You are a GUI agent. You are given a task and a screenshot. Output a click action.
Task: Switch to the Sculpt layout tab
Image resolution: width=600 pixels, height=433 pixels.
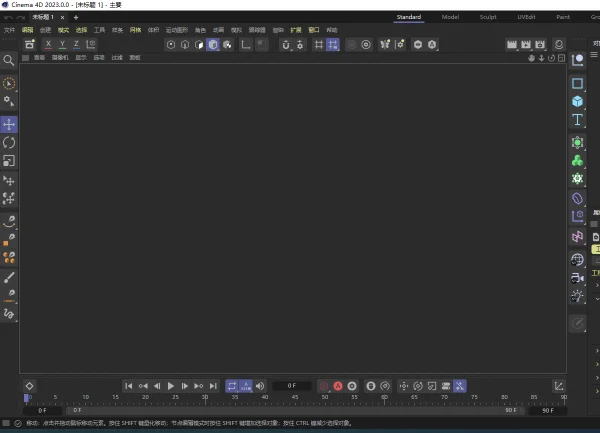(x=488, y=17)
